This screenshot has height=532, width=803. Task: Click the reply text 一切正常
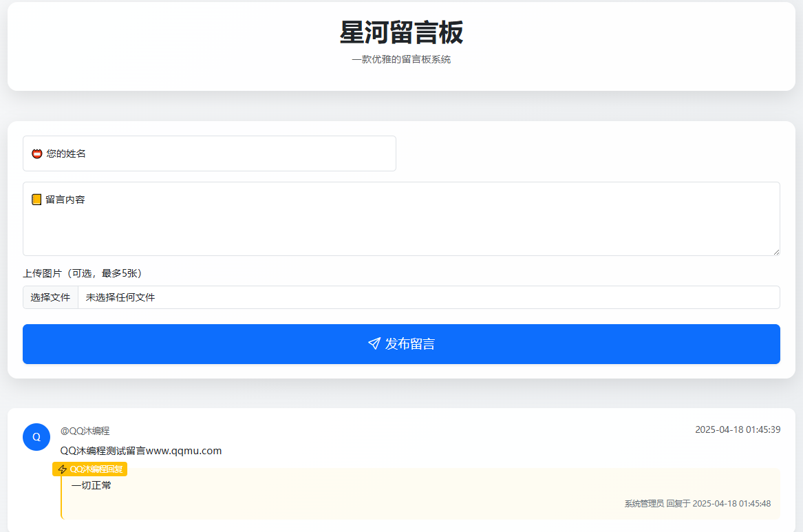pyautogui.click(x=91, y=485)
